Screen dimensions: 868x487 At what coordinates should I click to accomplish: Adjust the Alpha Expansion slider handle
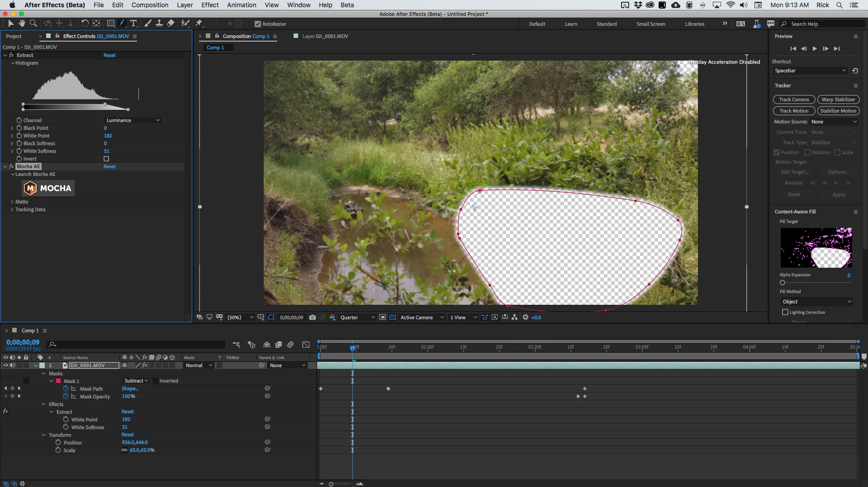(x=783, y=283)
